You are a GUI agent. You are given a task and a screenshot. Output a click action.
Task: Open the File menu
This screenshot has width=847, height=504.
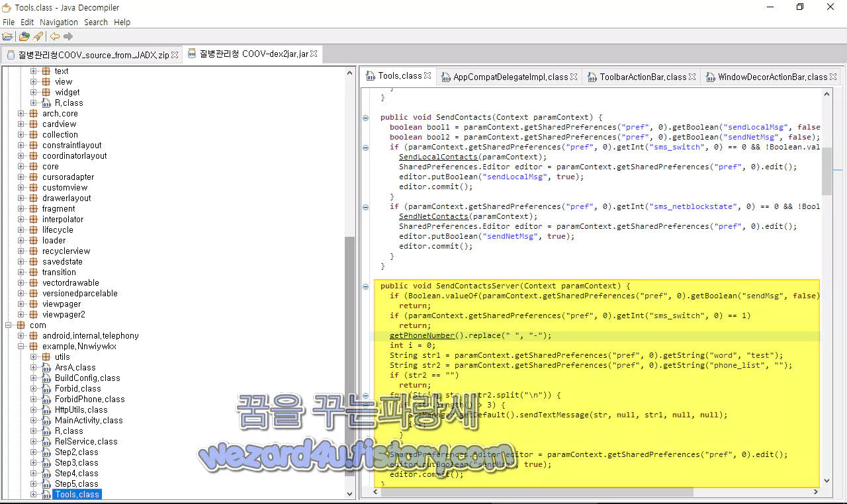pyautogui.click(x=9, y=22)
